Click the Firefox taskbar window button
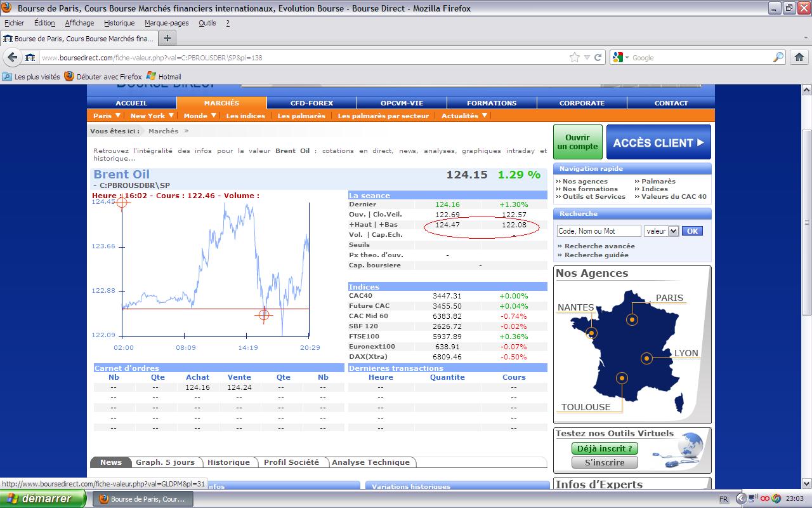This screenshot has height=508, width=812. (143, 499)
